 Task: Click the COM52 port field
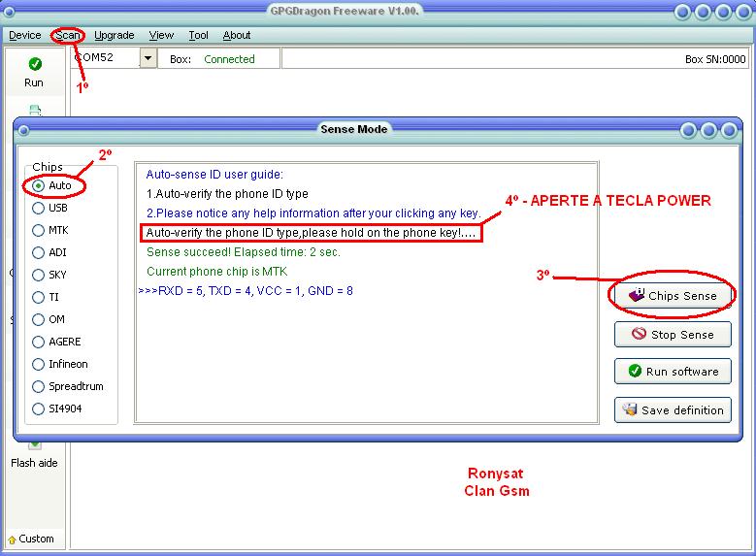(106, 58)
